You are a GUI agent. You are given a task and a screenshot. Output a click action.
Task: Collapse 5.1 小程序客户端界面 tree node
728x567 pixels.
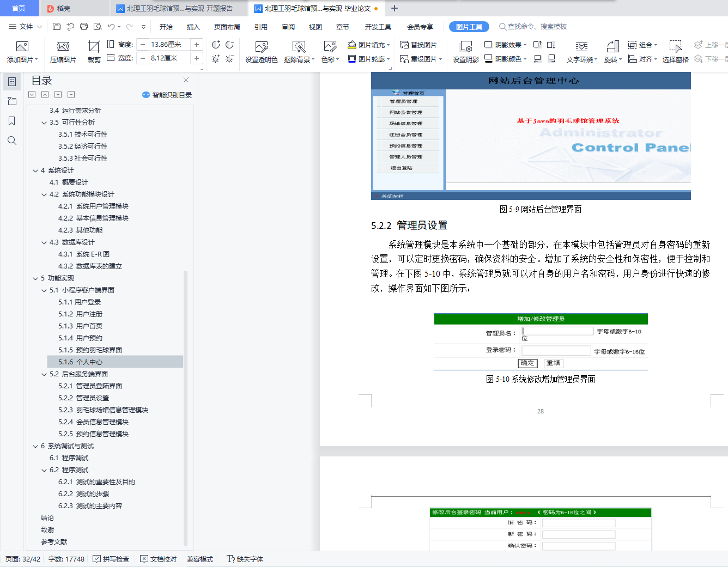[x=44, y=290]
